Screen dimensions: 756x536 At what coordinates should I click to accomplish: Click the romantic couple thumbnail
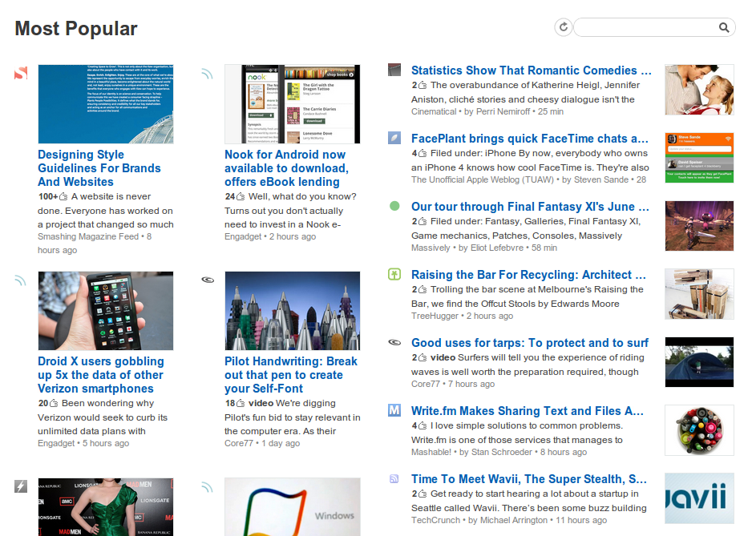coord(699,90)
